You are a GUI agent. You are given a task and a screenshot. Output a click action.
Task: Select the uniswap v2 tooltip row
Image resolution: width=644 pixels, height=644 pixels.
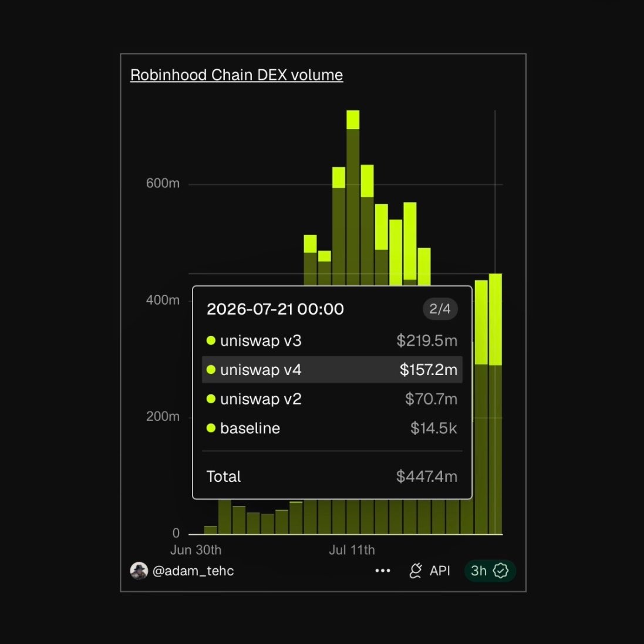tap(332, 399)
